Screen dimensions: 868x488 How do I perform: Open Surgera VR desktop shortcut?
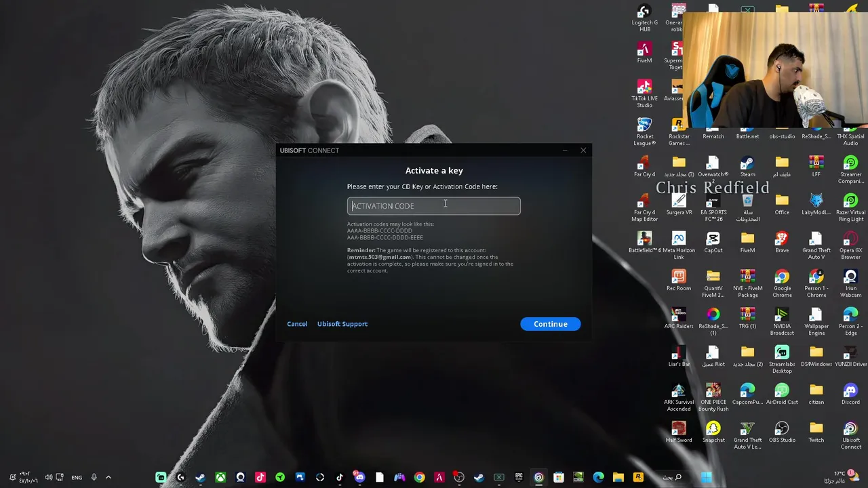click(x=679, y=205)
